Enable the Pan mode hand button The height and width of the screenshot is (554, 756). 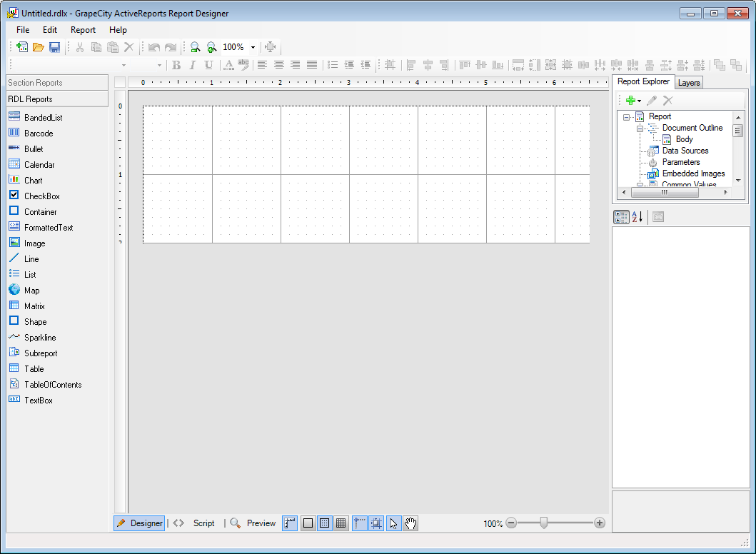410,523
